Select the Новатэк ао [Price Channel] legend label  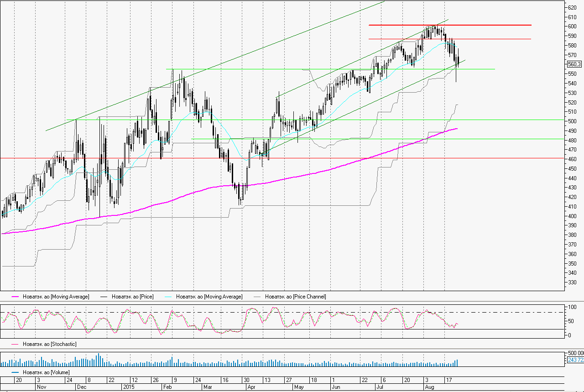pos(295,297)
